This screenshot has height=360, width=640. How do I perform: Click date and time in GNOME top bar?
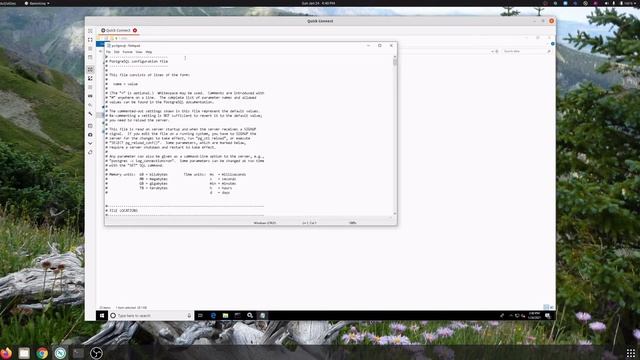(x=318, y=3)
